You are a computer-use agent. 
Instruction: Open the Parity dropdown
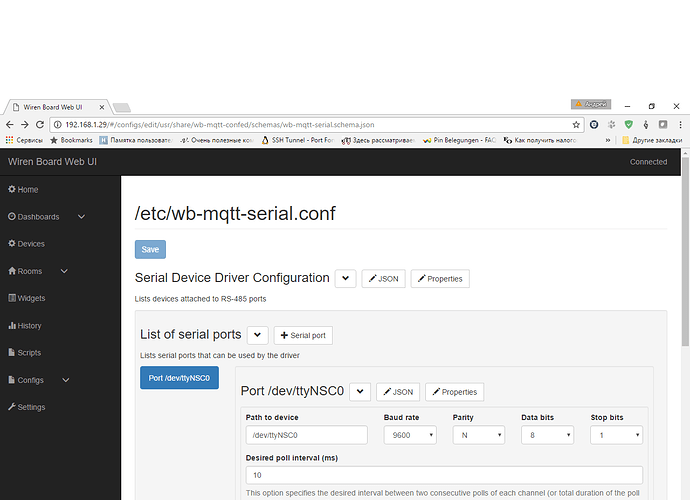[x=478, y=435]
